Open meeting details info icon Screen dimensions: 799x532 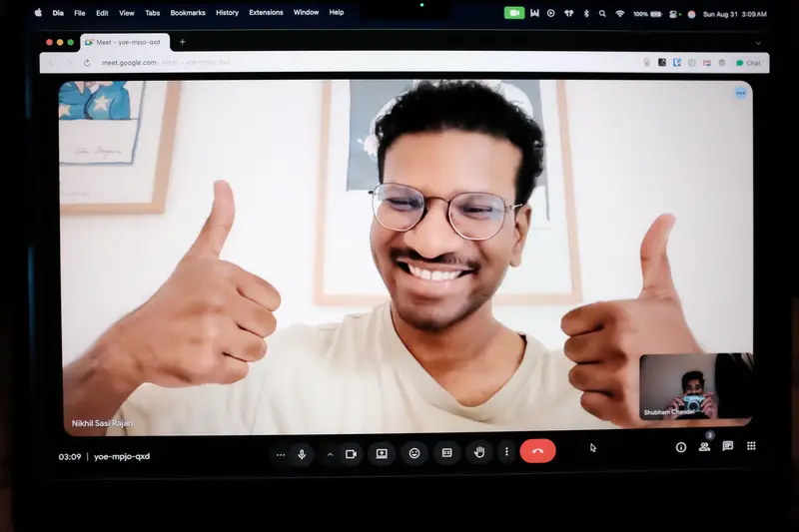point(681,447)
